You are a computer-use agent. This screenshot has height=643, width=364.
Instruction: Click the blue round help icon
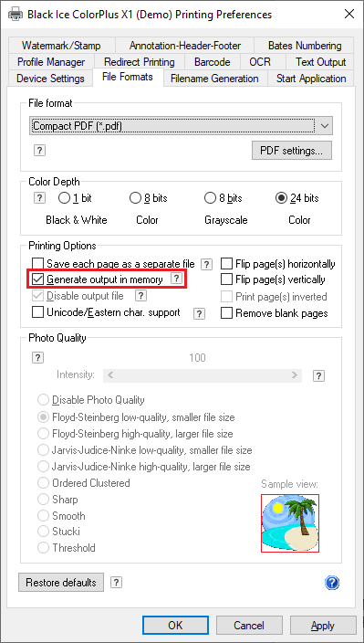pos(332,583)
